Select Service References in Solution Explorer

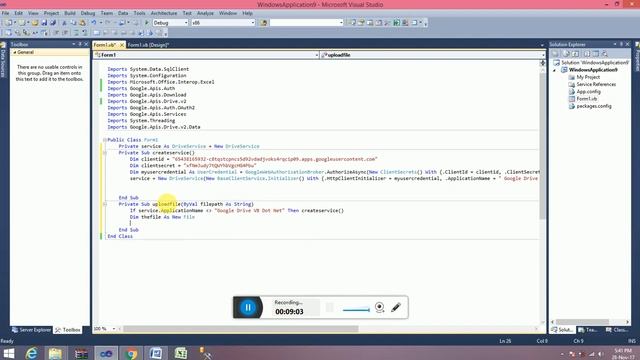pos(596,84)
